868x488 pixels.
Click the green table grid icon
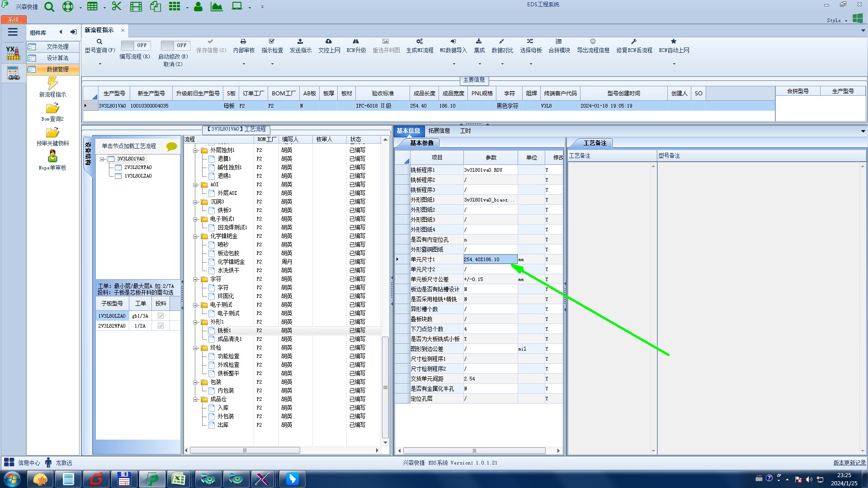point(92,6)
